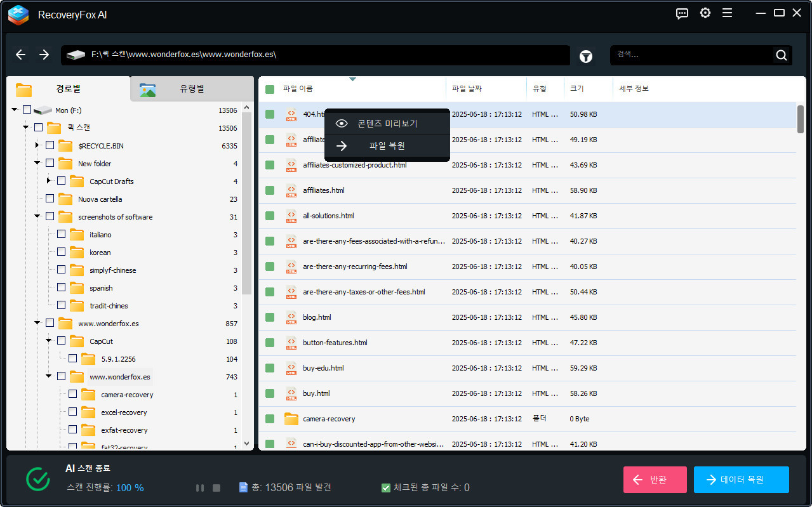Click the search magnifier icon

[782, 55]
